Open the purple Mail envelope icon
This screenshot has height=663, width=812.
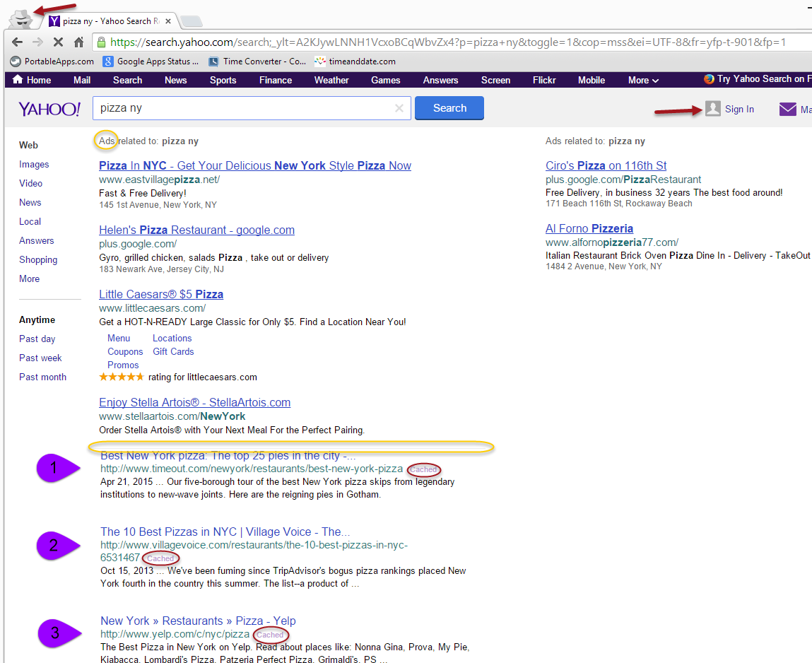(x=787, y=109)
